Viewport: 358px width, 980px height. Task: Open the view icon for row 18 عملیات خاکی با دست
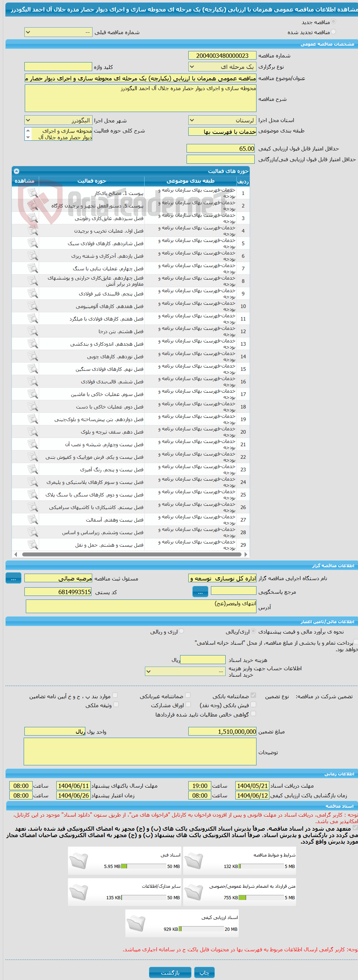[33, 406]
